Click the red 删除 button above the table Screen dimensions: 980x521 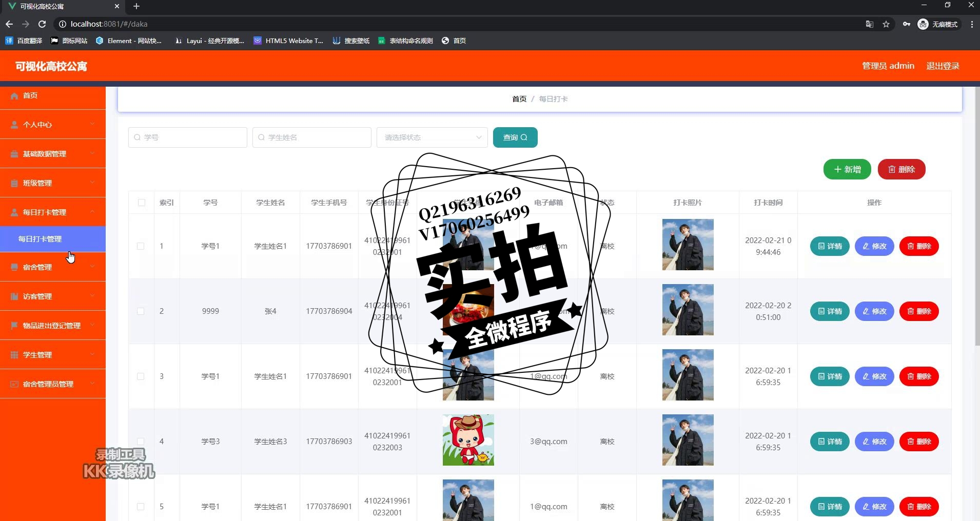(x=901, y=169)
